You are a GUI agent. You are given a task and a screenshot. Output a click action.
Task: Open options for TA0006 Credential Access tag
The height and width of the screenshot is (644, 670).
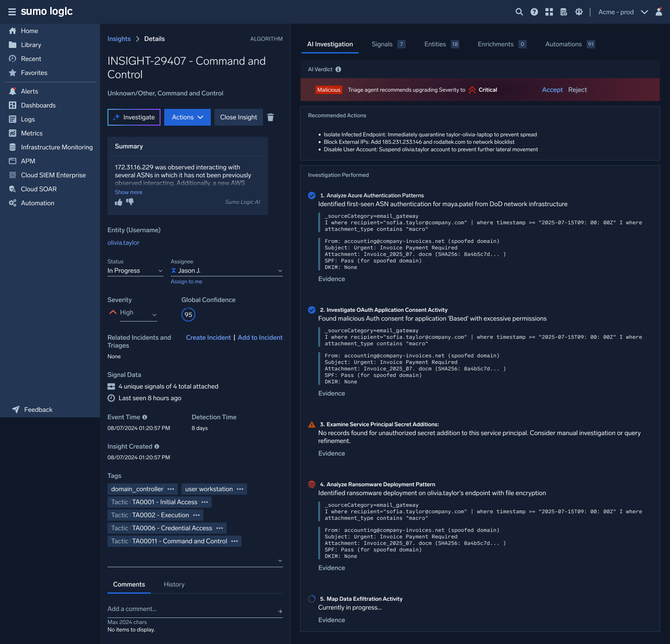coord(220,528)
